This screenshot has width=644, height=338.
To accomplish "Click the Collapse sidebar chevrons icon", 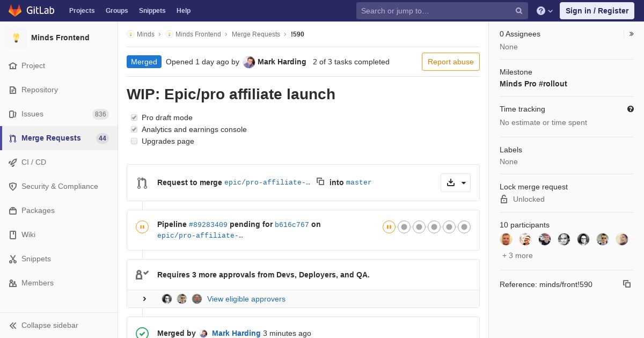I will click(x=13, y=325).
